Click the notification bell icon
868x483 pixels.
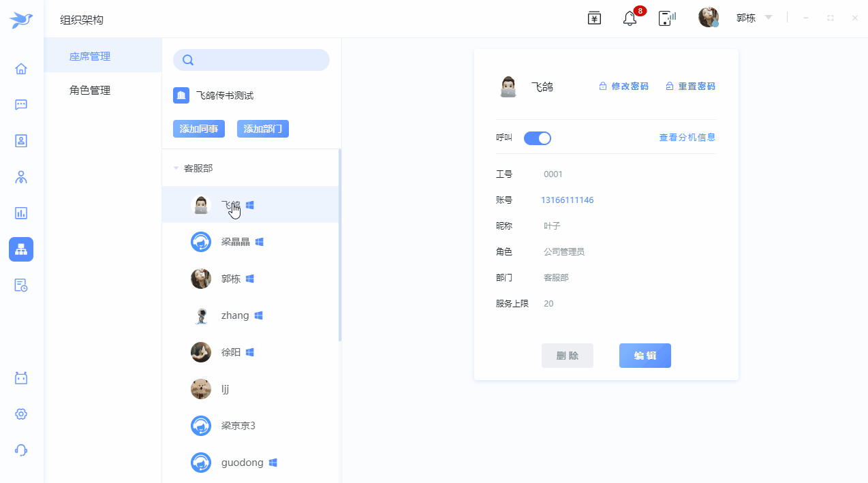630,18
